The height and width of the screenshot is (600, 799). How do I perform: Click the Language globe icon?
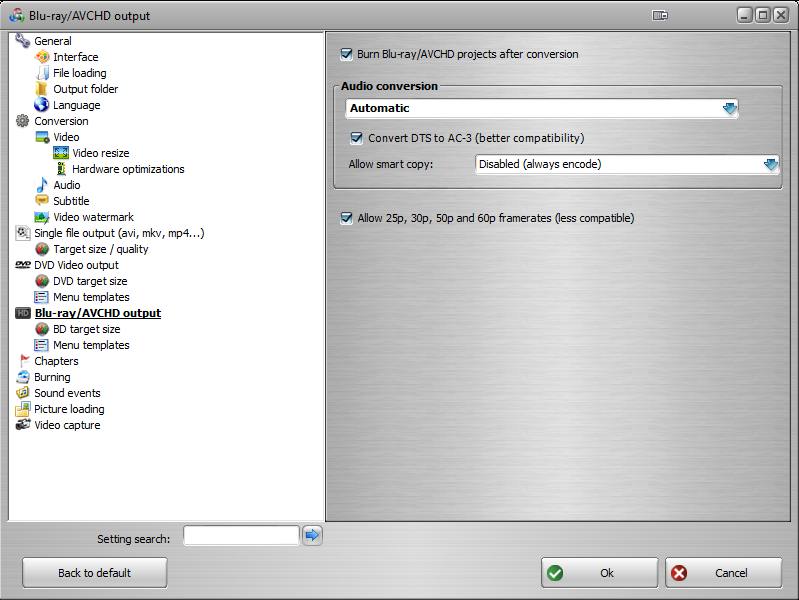(42, 105)
